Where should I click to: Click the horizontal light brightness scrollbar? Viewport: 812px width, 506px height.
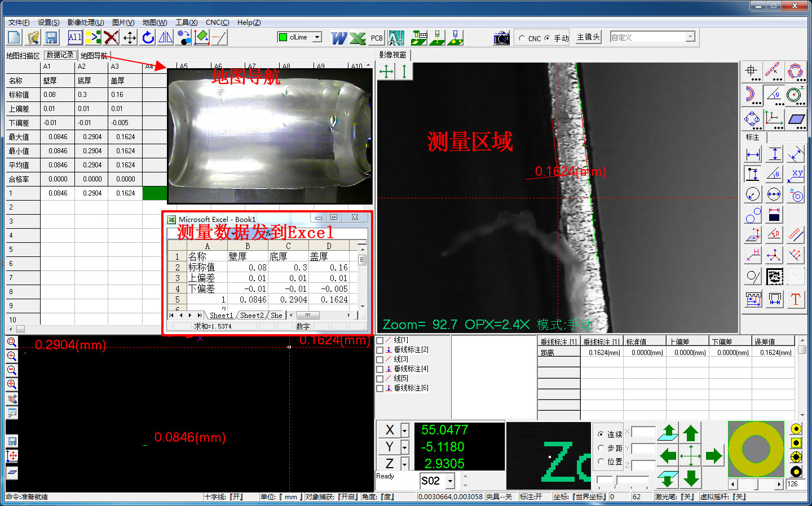pos(756,484)
